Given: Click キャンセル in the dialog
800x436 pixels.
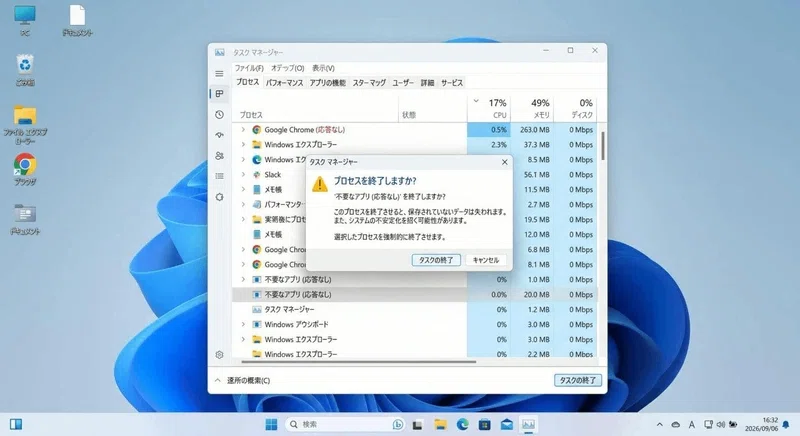Looking at the screenshot, I should 486,260.
